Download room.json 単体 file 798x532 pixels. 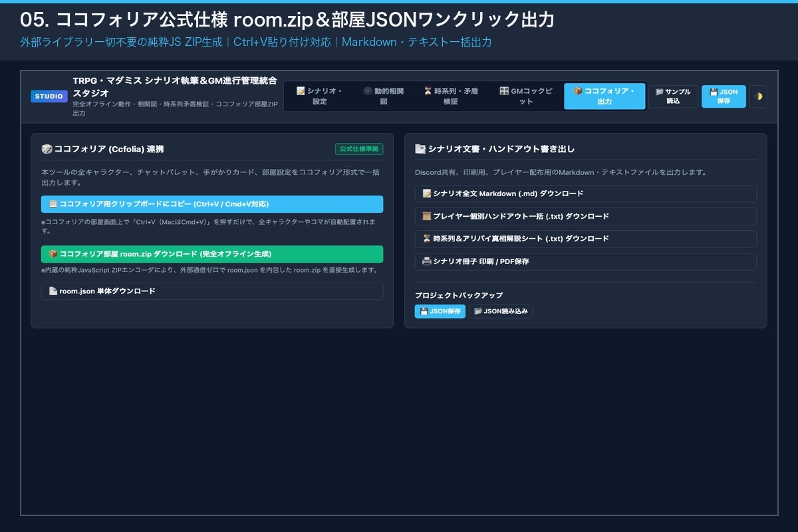pos(212,291)
